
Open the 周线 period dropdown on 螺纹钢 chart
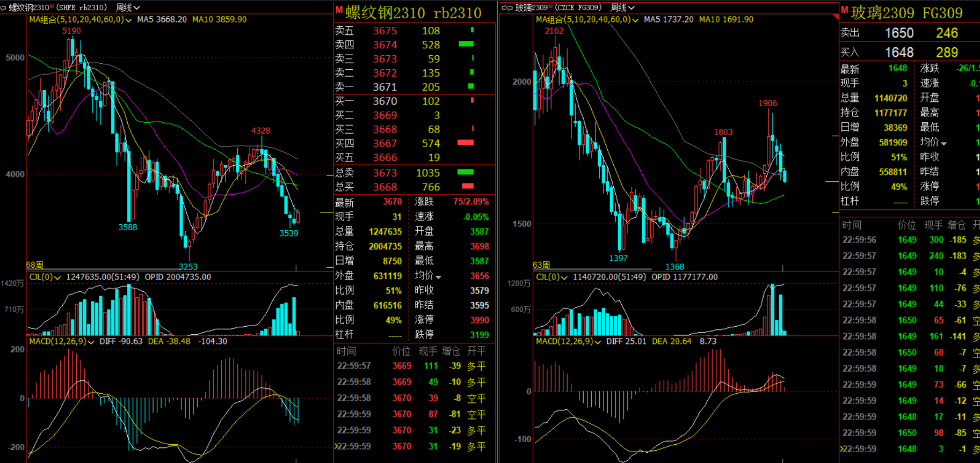[128, 8]
